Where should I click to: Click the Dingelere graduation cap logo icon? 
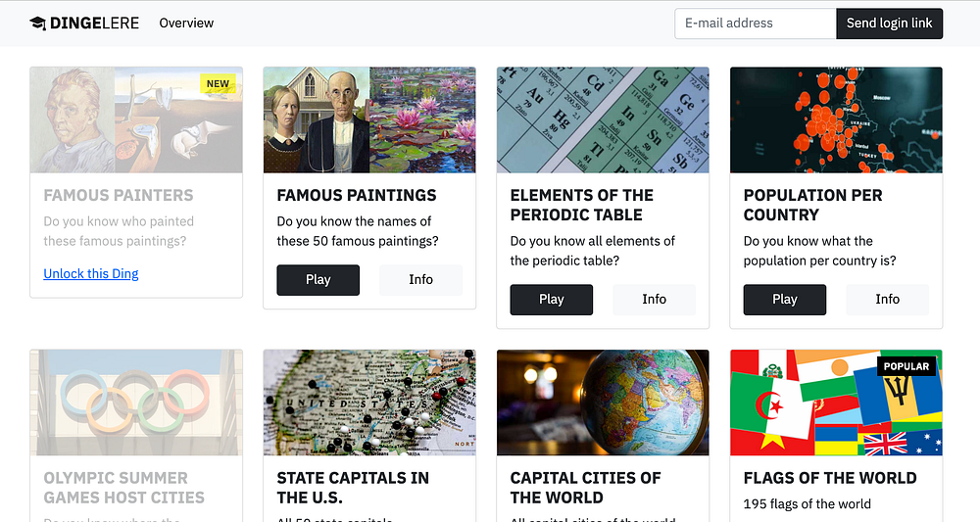pyautogui.click(x=37, y=24)
